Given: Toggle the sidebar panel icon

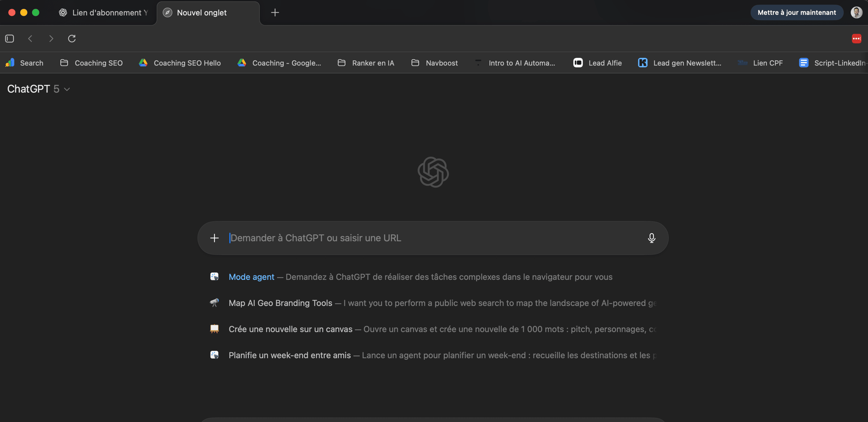Looking at the screenshot, I should pyautogui.click(x=10, y=38).
